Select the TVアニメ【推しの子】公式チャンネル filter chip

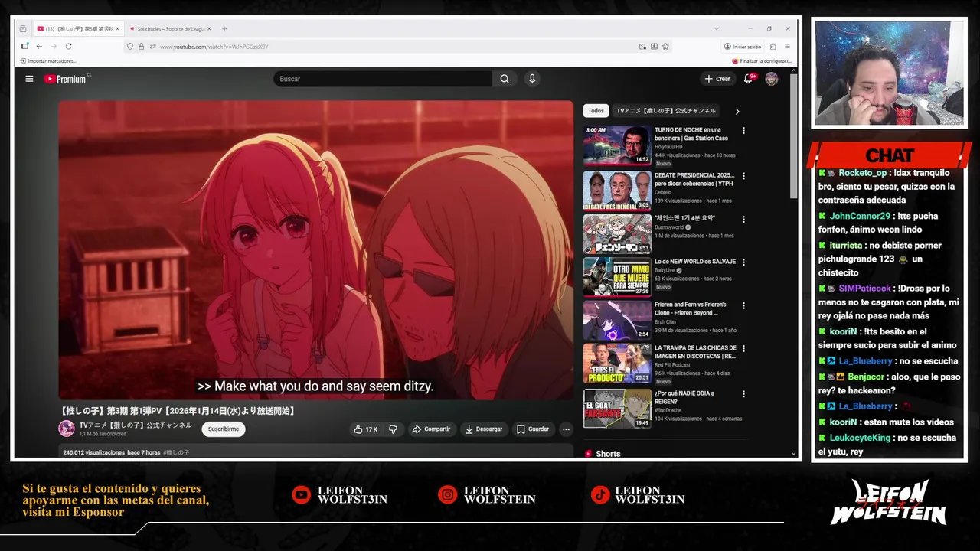pos(666,111)
